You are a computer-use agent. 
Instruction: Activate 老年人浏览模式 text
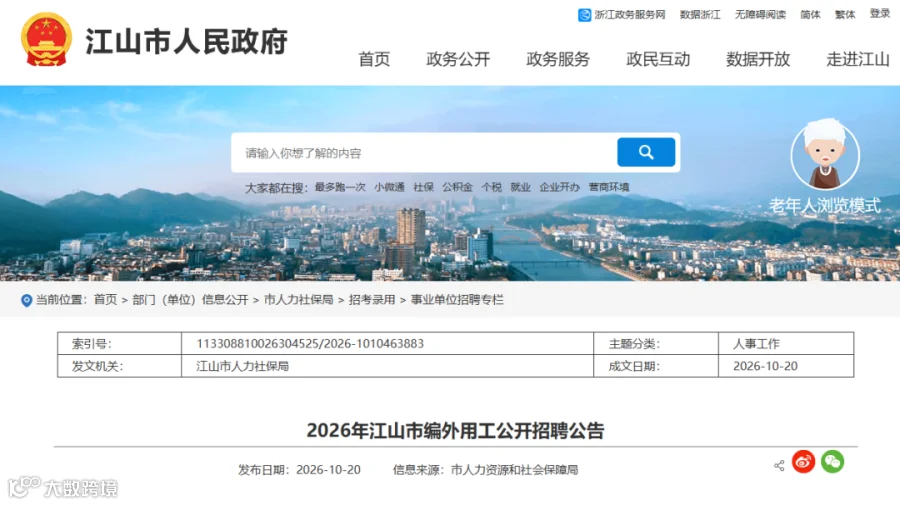(x=824, y=205)
